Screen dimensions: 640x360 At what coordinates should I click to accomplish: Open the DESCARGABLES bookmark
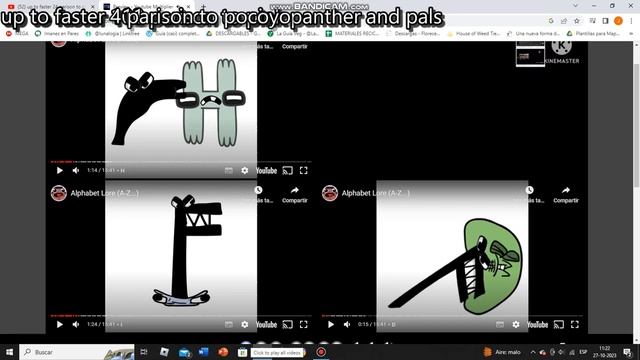233,33
